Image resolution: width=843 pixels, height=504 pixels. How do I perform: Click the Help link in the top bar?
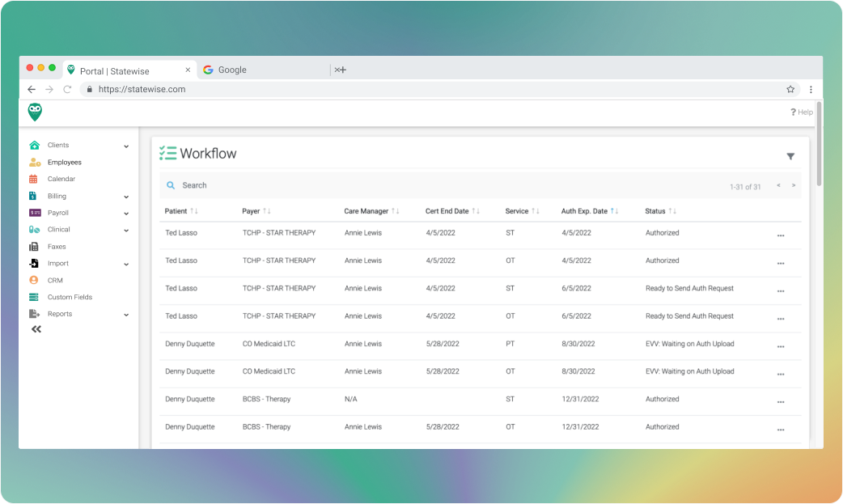click(801, 112)
